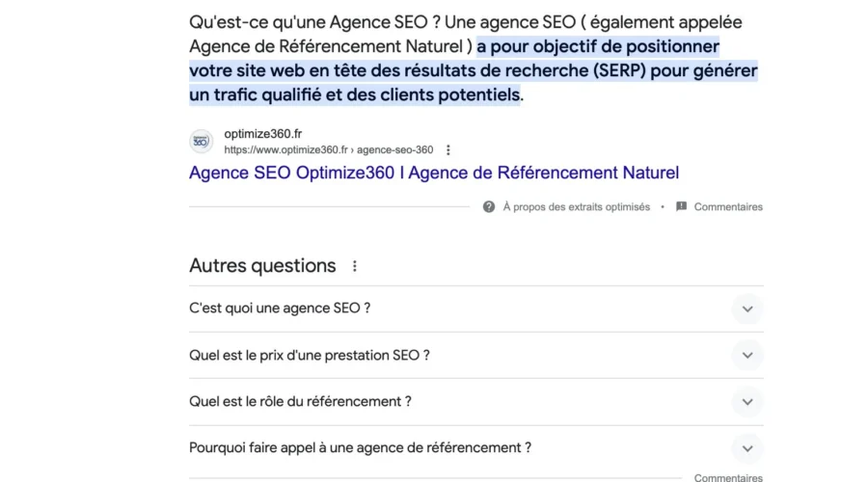This screenshot has height=482, width=868.
Task: Click the optimize360.fr site name
Action: [262, 134]
